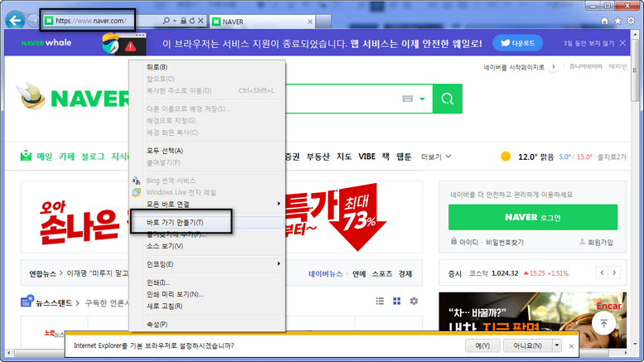
Task: Click the padlock security icon in address bar
Action: 183,21
